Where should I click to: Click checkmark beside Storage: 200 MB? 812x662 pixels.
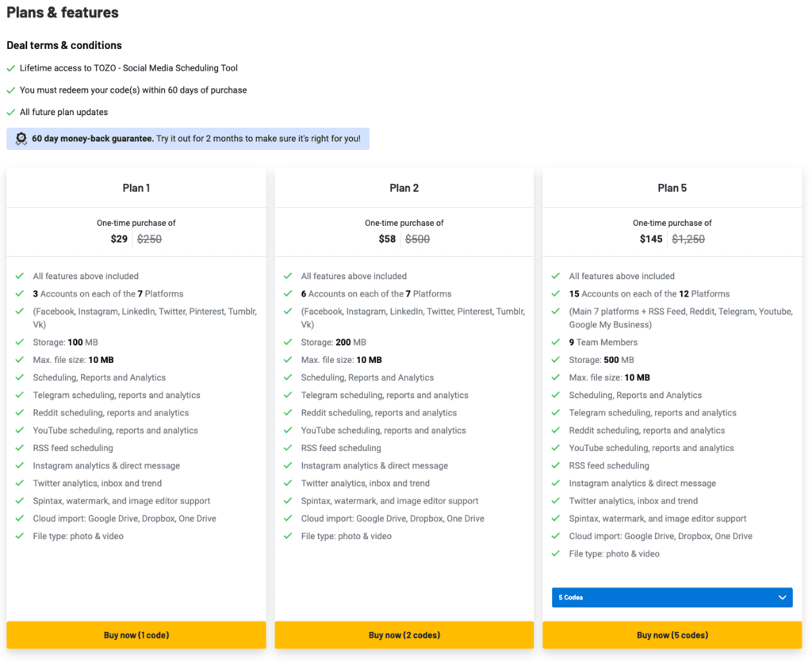click(288, 342)
